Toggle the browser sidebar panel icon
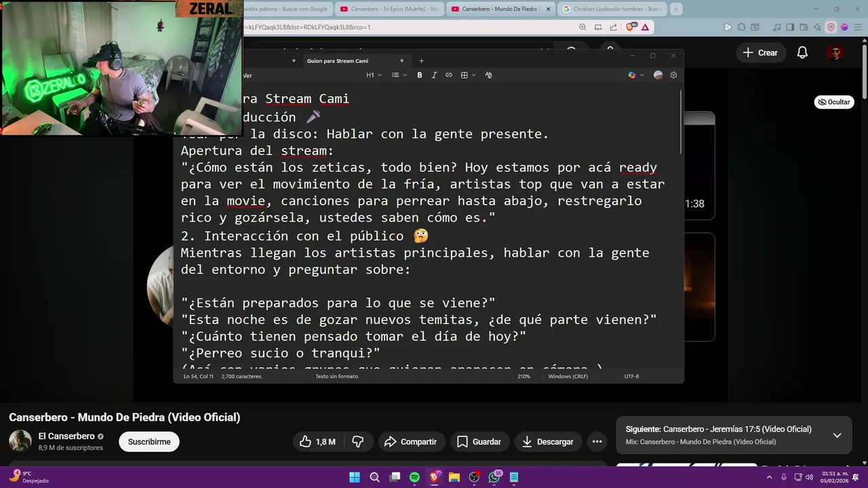Viewport: 868px width, 488px height. pyautogui.click(x=791, y=27)
